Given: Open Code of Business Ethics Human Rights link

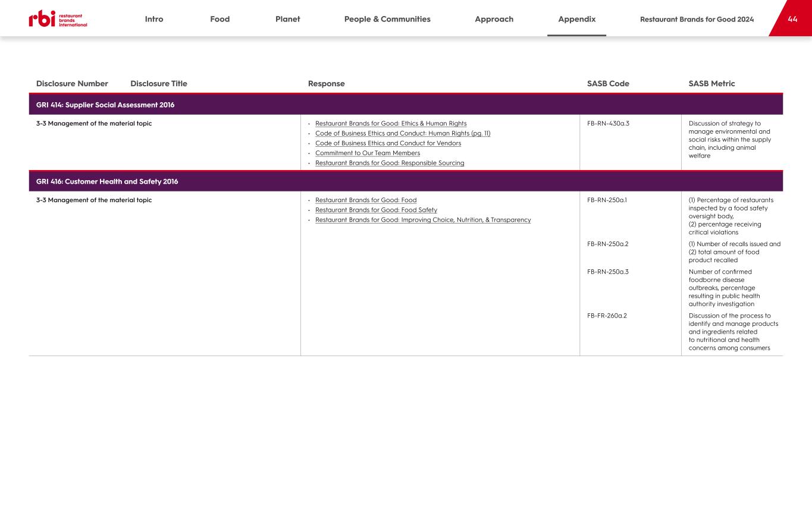Looking at the screenshot, I should (x=403, y=133).
